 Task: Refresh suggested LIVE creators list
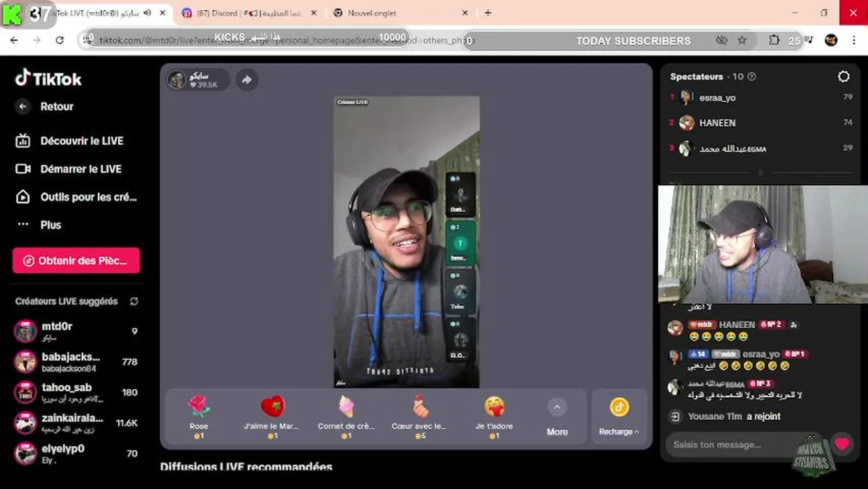point(134,301)
